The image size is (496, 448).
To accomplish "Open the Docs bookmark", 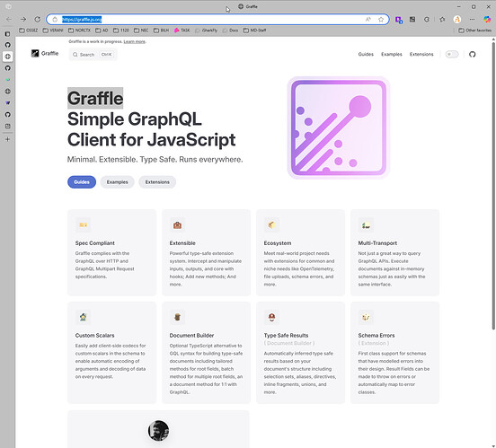I will click(230, 31).
